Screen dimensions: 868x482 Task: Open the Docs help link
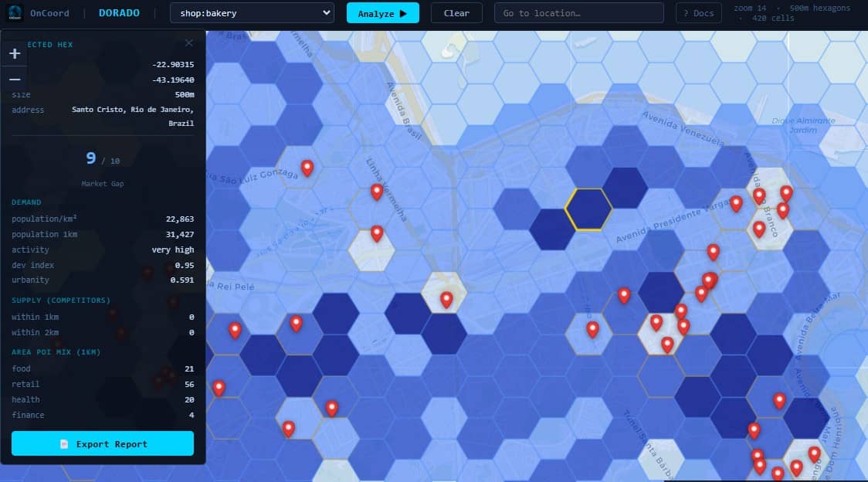pyautogui.click(x=699, y=13)
